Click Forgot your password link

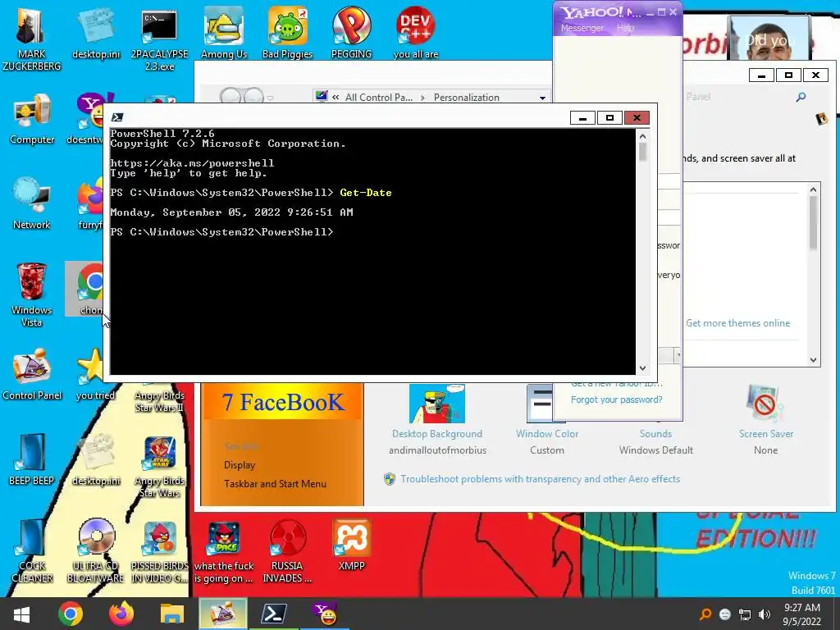point(616,399)
